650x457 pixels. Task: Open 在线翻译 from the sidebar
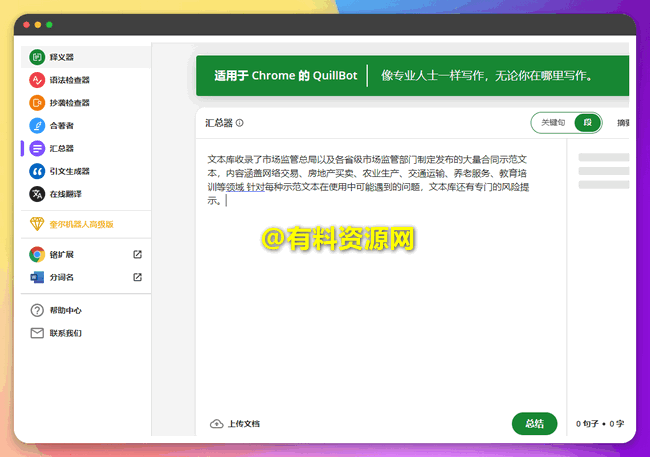tap(86, 194)
